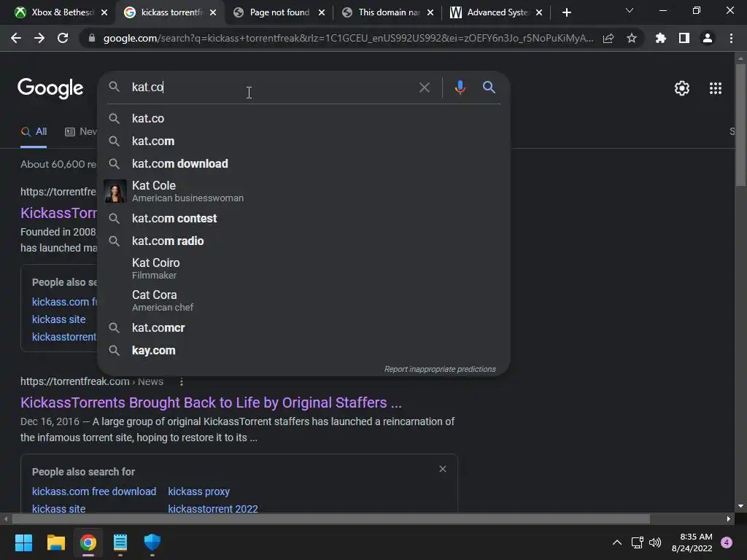This screenshot has width=747, height=560.
Task: Select Kat Coiro Filmmaker suggestion
Action: coord(303,268)
